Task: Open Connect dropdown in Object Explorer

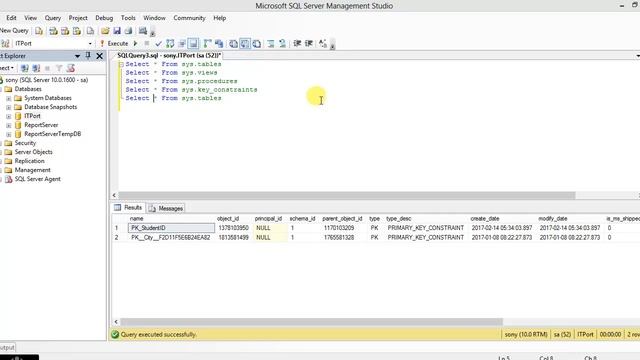Action: click(7, 68)
